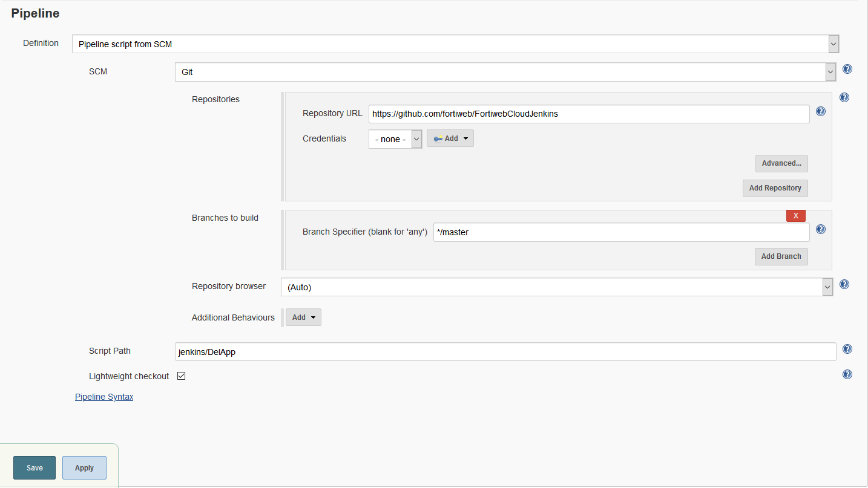Click the Advanced button

781,163
